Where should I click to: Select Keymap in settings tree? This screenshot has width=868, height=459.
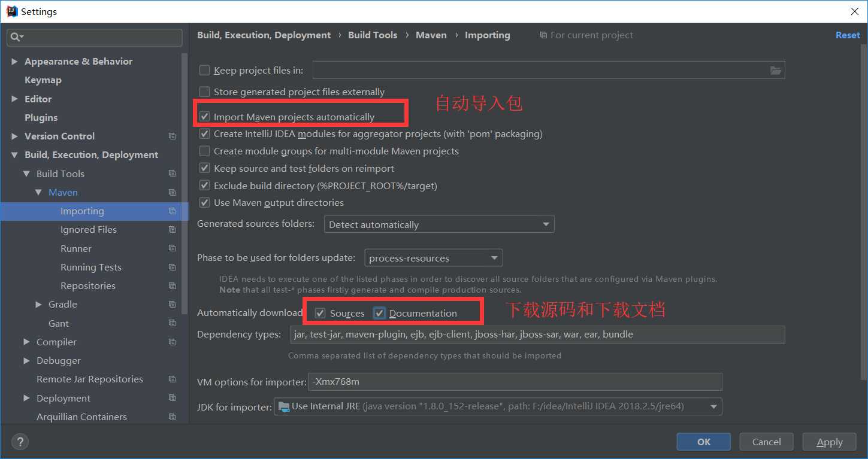[x=43, y=80]
